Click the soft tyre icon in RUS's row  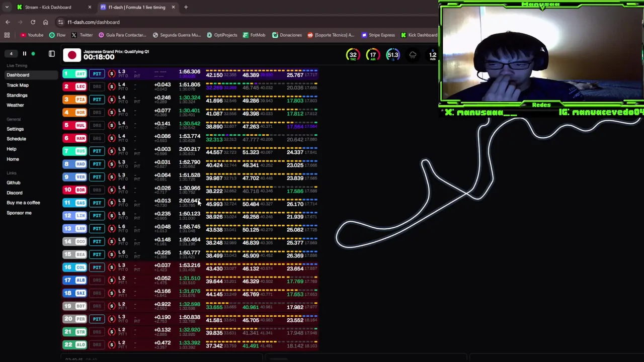click(112, 151)
